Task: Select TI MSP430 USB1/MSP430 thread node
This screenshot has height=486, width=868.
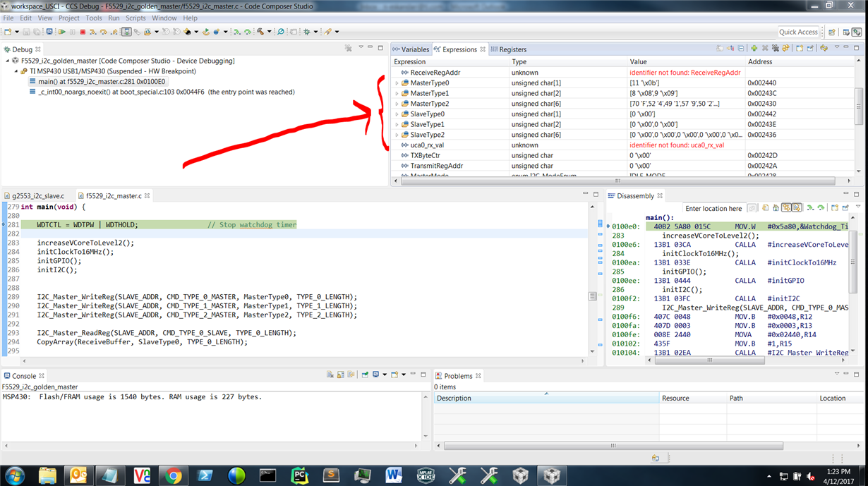Action: coord(107,71)
